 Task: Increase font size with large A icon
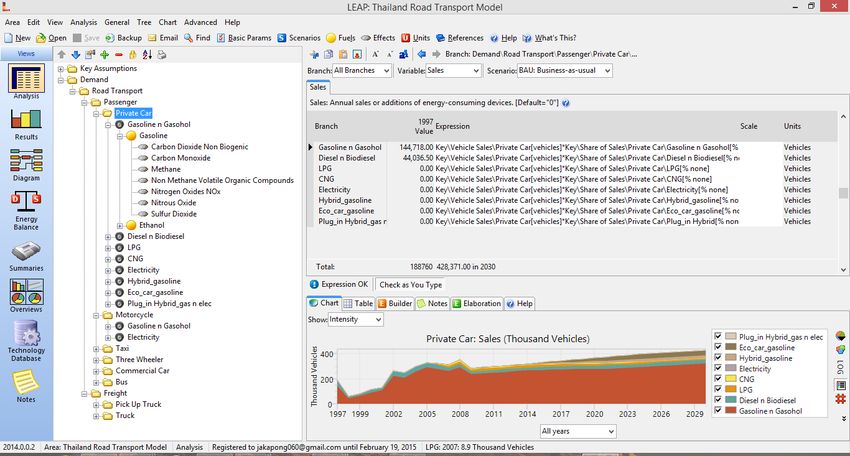pos(375,54)
